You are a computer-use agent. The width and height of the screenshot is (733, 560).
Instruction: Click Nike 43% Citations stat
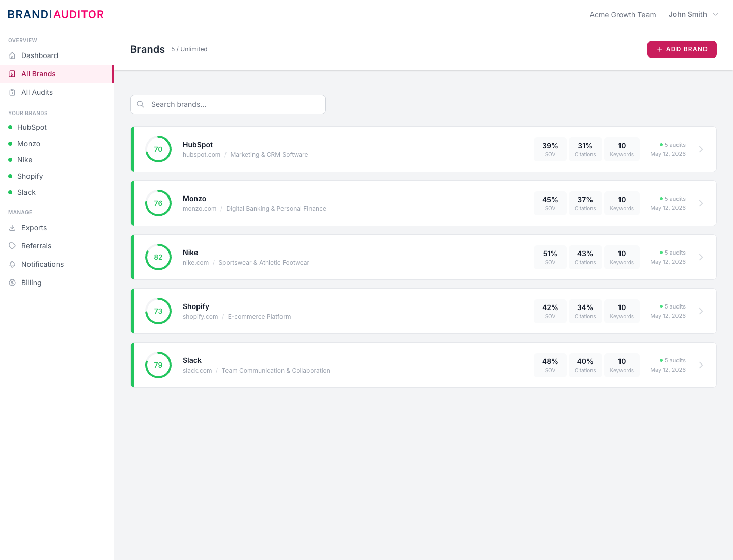click(x=585, y=257)
